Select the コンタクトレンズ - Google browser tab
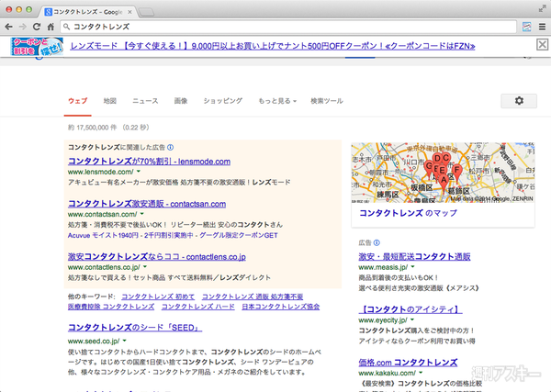 (88, 12)
